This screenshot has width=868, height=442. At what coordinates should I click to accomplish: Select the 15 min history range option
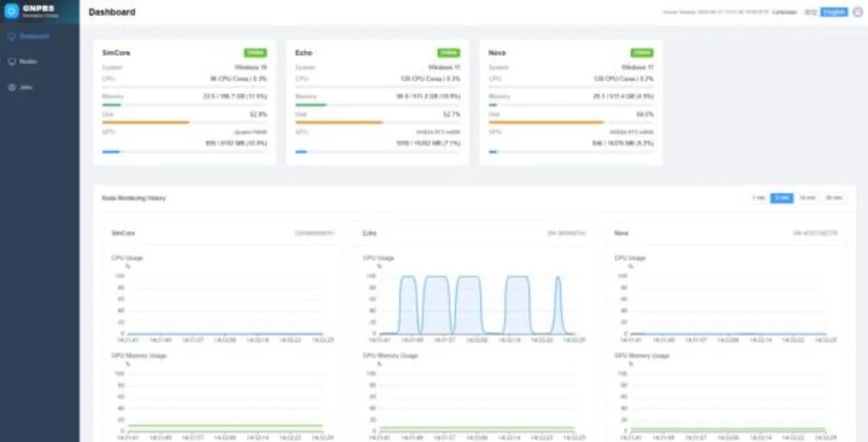click(x=807, y=198)
